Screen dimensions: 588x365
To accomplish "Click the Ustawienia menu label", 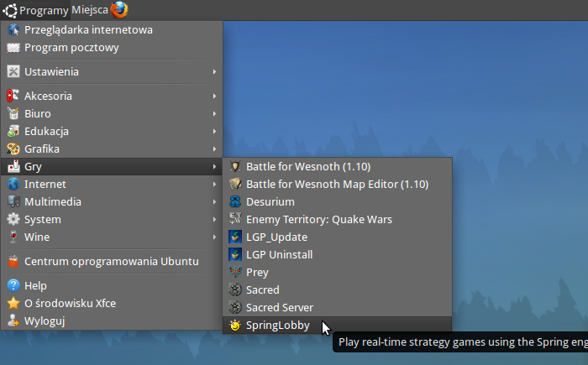I will pos(51,71).
